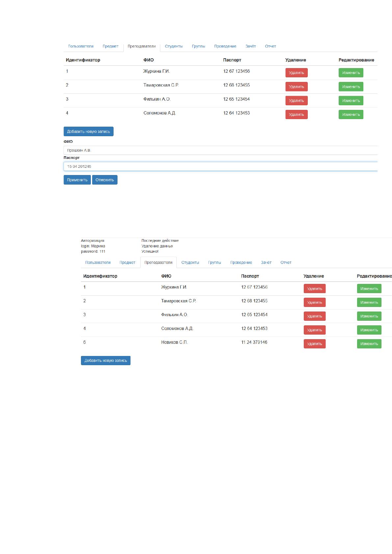The height and width of the screenshot is (554, 392).
Task: Delete Новиков С.П. in lower table
Action: pyautogui.click(x=315, y=344)
